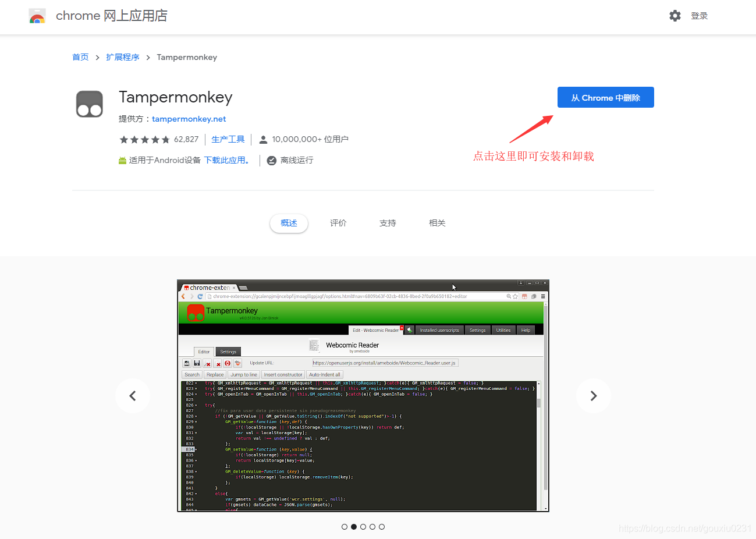Click the Android device icon
This screenshot has width=756, height=539.
pyautogui.click(x=122, y=161)
